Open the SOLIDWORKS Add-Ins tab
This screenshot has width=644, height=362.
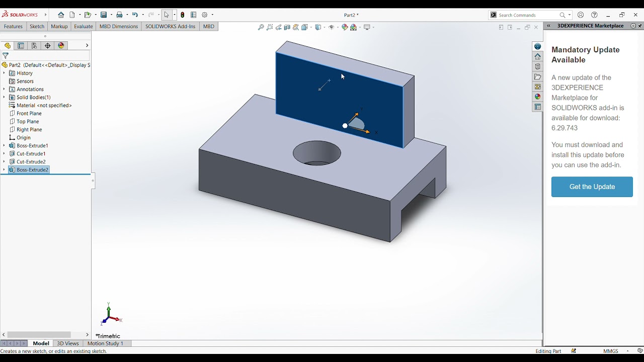[x=171, y=27]
